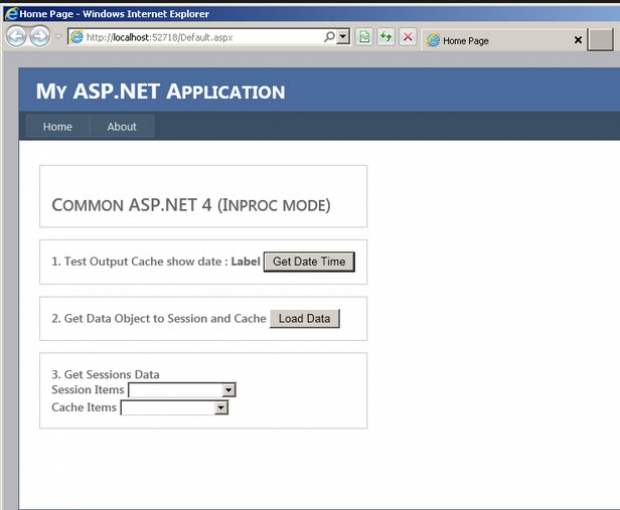620x510 pixels.
Task: Go back using browser Back arrow
Action: click(16, 36)
